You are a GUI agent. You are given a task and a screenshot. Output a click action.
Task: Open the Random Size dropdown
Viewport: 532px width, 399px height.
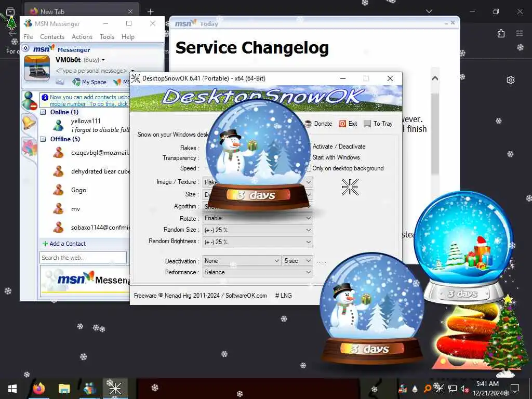[258, 230]
